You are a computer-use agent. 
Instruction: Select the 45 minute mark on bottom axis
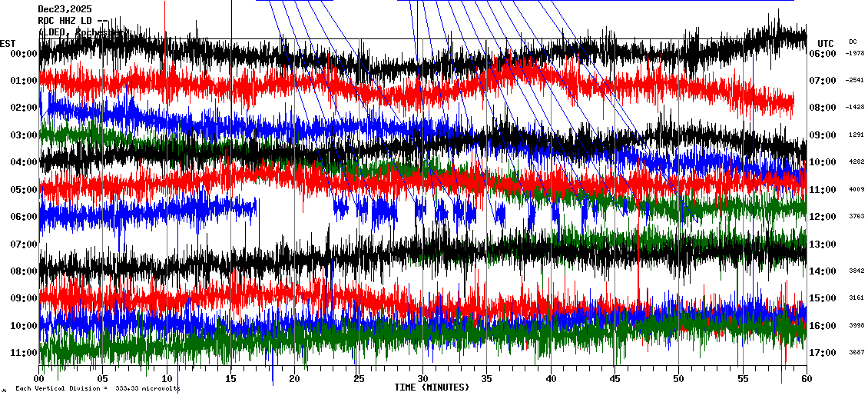614,379
